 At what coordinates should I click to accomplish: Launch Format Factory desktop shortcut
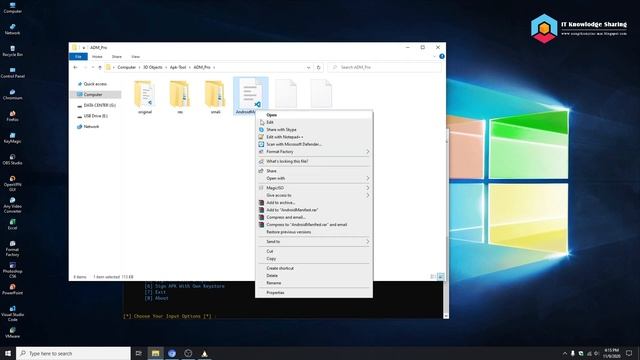point(13,248)
